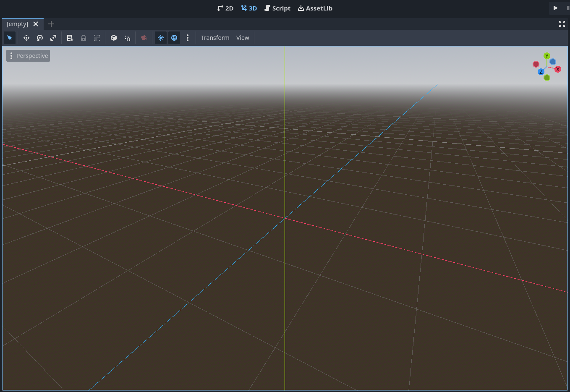The image size is (570, 392).
Task: Run the project with play button
Action: pos(555,8)
